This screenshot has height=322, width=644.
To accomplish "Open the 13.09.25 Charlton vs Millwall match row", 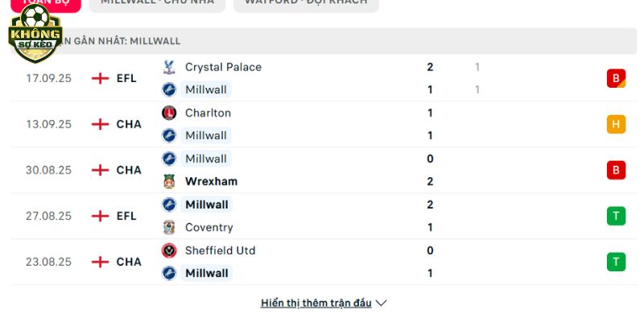I will (x=324, y=125).
